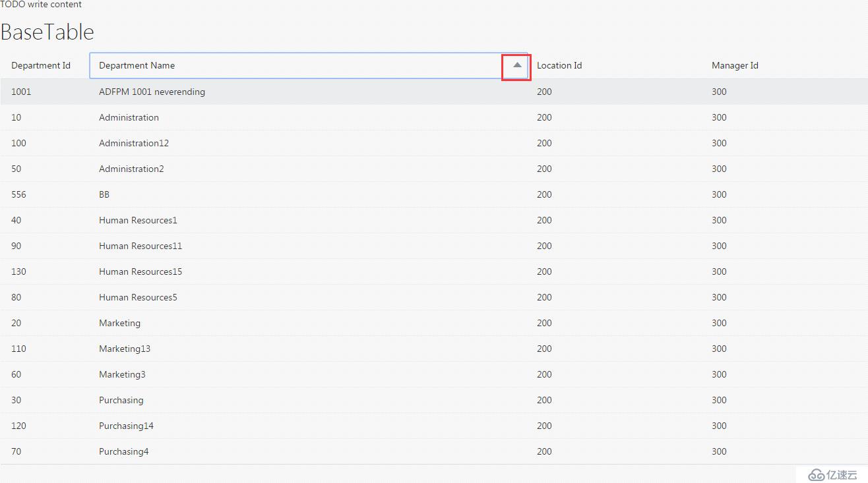Image resolution: width=868 pixels, height=483 pixels.
Task: Click department id 40 cell
Action: (x=16, y=220)
